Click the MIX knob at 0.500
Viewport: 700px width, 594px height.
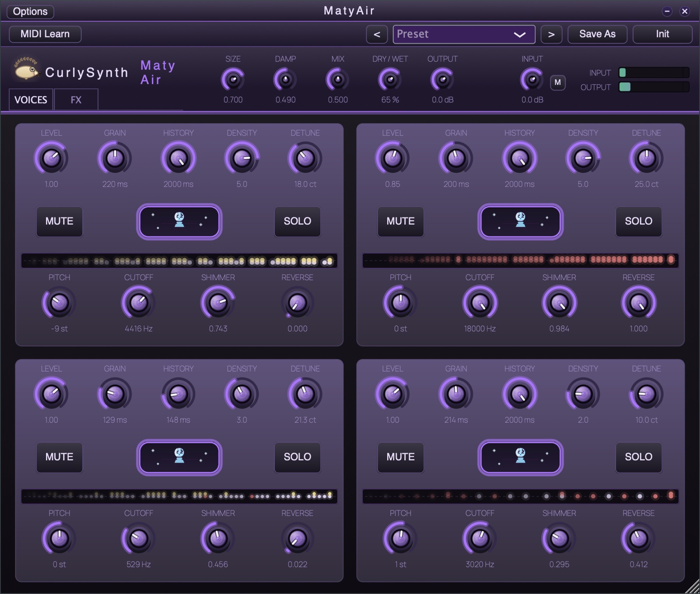(338, 80)
